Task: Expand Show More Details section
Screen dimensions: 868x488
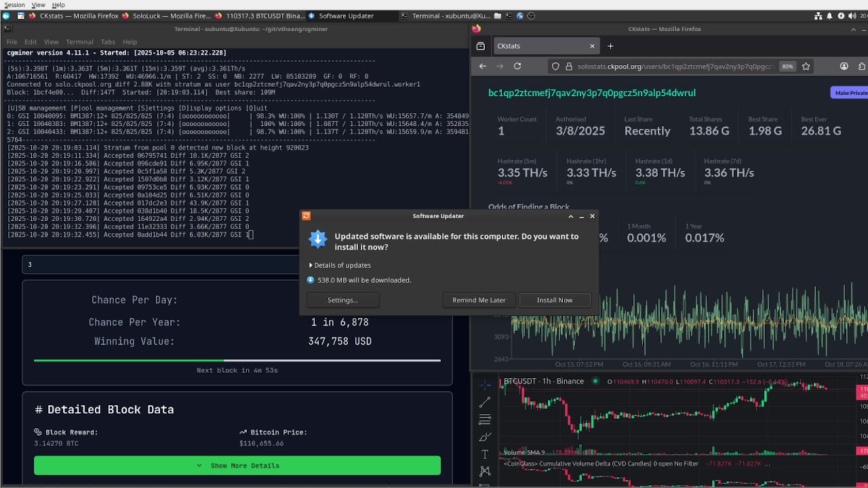Action: click(237, 466)
